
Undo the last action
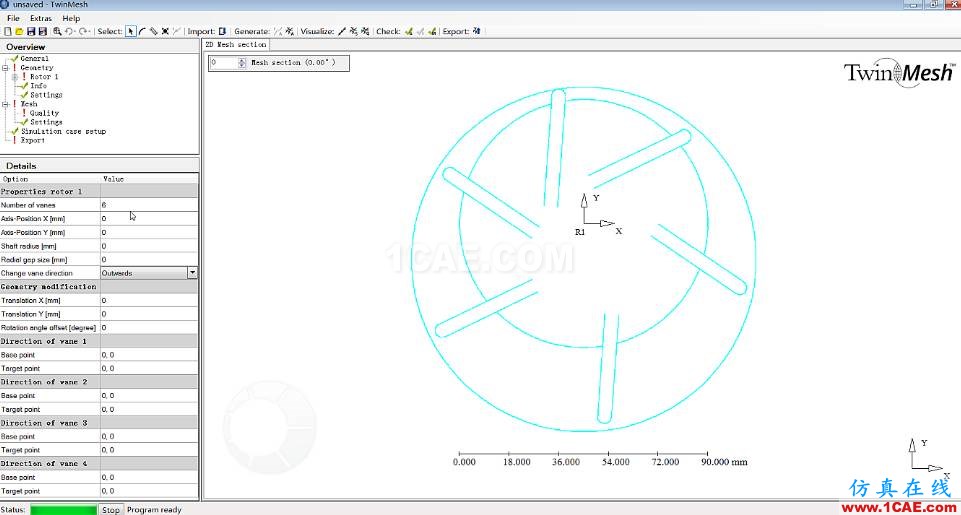[x=69, y=31]
